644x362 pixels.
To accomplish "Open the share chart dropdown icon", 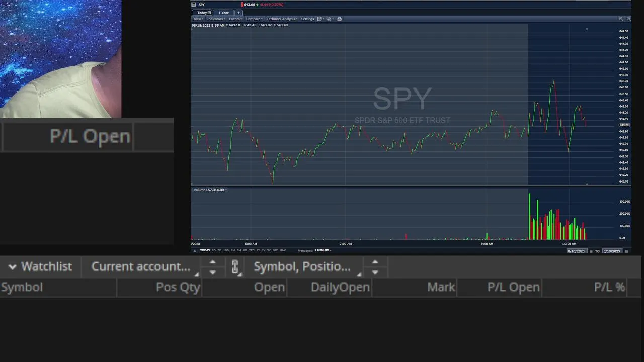I will (x=330, y=19).
